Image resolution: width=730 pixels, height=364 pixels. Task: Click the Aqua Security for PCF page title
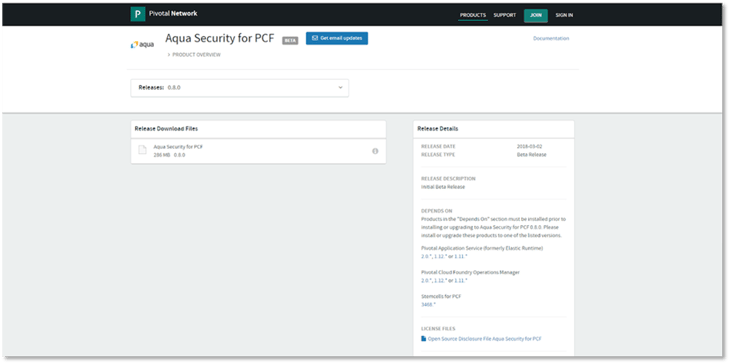tap(220, 38)
